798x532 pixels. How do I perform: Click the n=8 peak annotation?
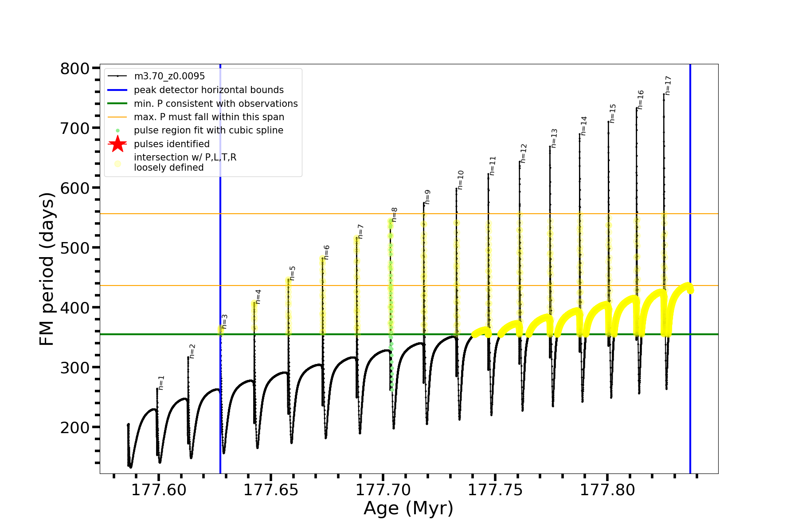[394, 215]
